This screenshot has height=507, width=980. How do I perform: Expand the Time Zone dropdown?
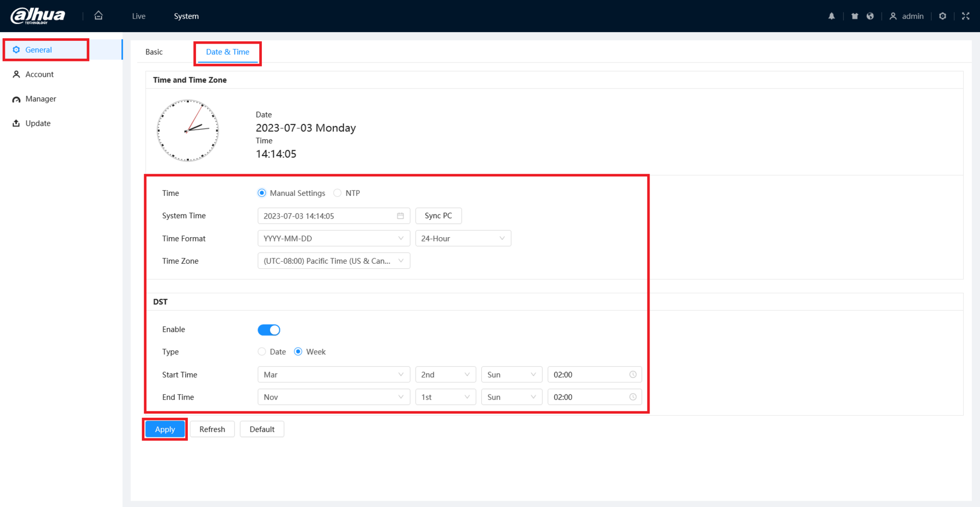pyautogui.click(x=333, y=261)
